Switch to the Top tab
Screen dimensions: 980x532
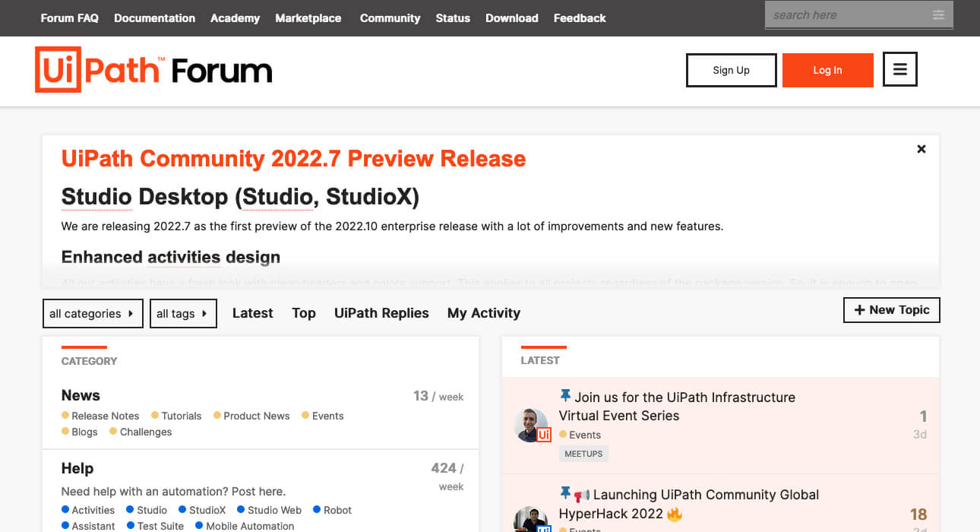pyautogui.click(x=303, y=313)
